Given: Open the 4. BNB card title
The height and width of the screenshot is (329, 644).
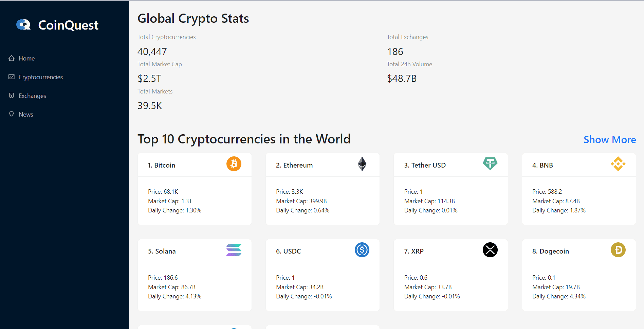Looking at the screenshot, I should (542, 165).
